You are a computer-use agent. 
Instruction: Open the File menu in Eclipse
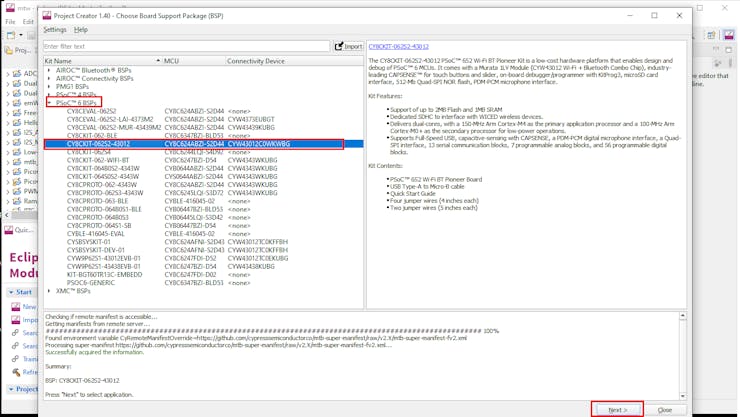click(x=10, y=22)
